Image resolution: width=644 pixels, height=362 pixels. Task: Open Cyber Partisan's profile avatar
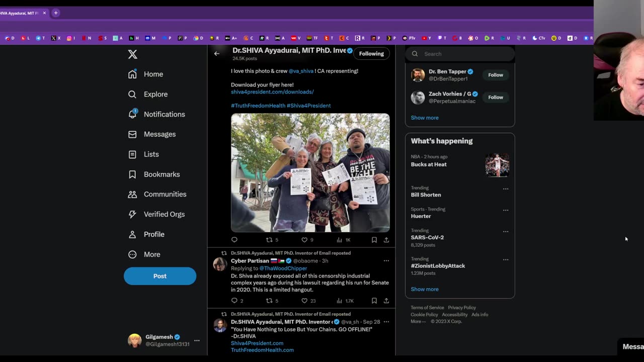tap(220, 264)
